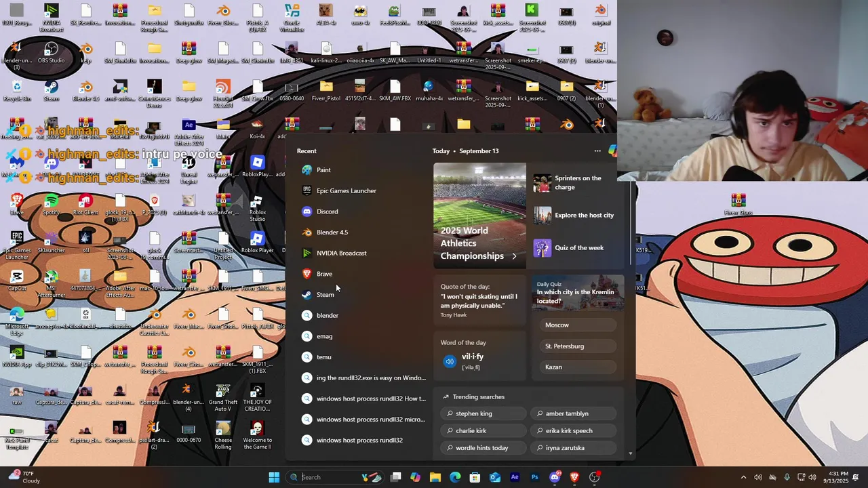Click the scroll-down arrow of search panel
The height and width of the screenshot is (488, 868).
tap(631, 453)
